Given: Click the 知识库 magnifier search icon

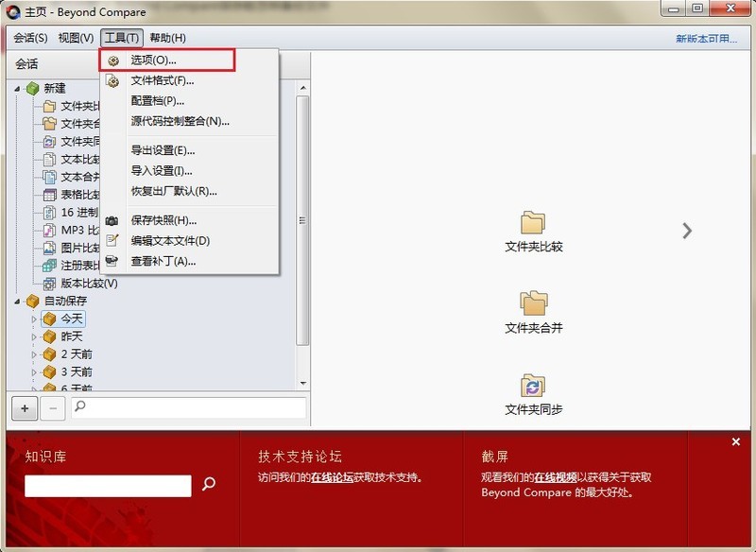Looking at the screenshot, I should point(208,484).
